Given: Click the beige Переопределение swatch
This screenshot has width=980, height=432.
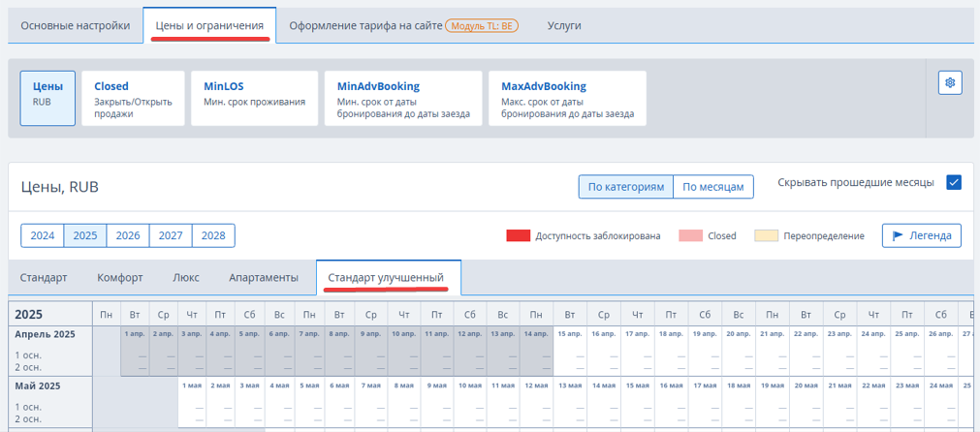Looking at the screenshot, I should [x=766, y=236].
